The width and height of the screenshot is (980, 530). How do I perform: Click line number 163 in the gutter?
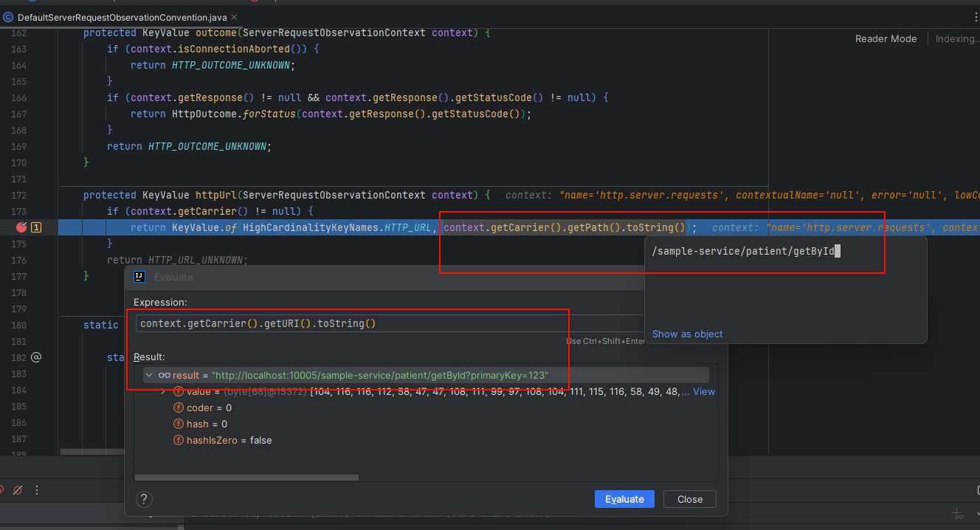pyautogui.click(x=18, y=49)
